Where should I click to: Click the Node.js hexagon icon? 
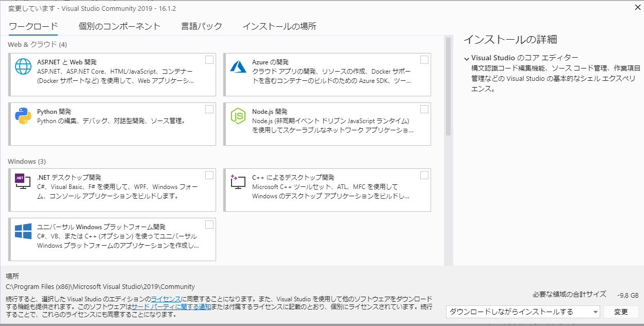click(x=238, y=116)
